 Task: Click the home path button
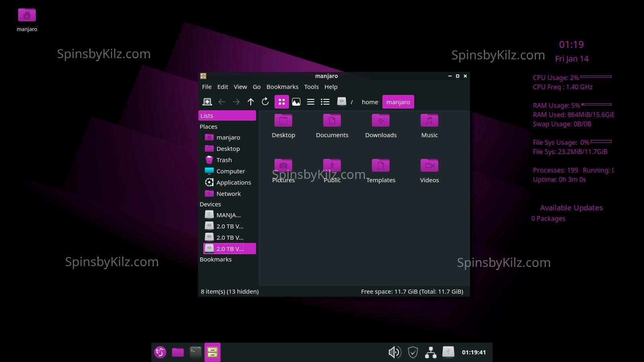tap(369, 102)
